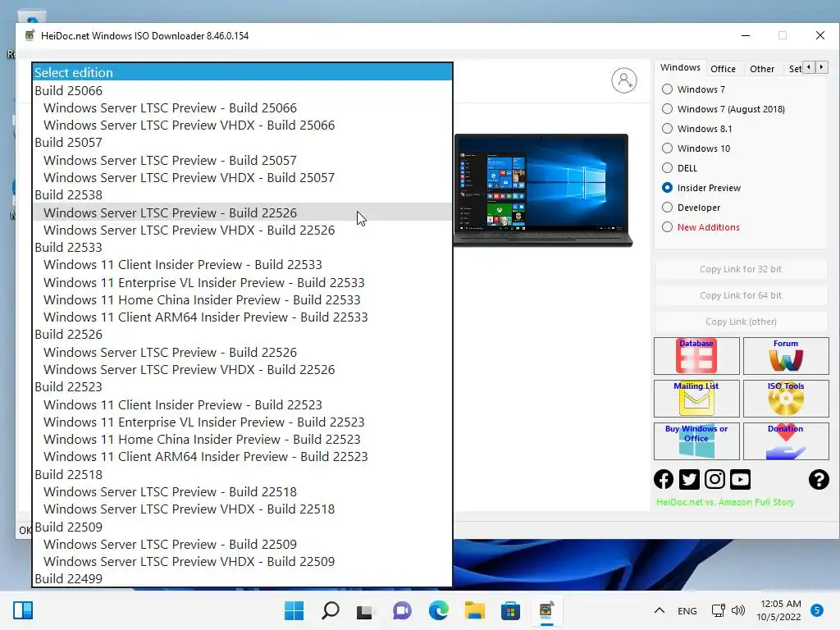Choose Windows 11 Enterprise VL Insider Preview - Build 22533
840x630 pixels.
243,282
